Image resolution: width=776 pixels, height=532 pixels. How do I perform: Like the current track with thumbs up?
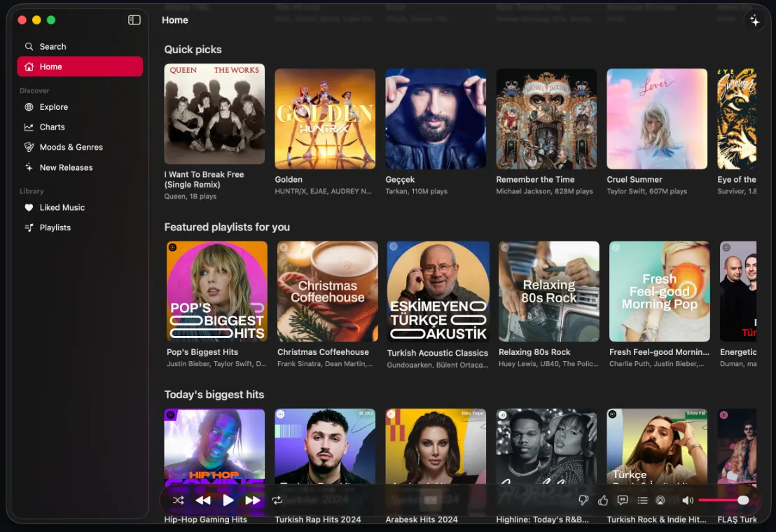click(x=603, y=500)
